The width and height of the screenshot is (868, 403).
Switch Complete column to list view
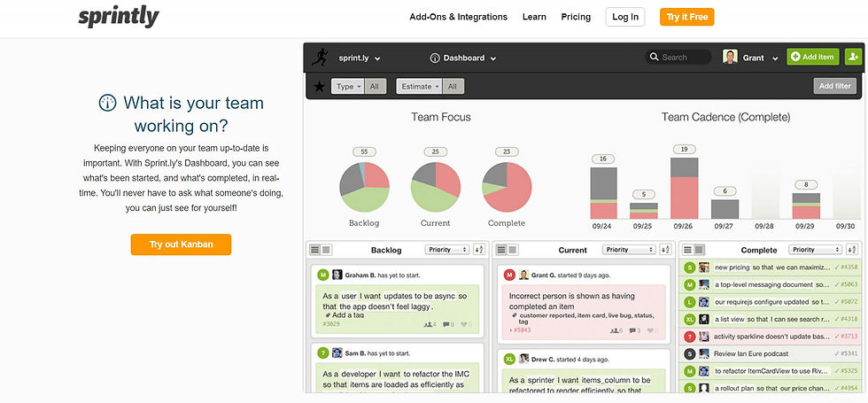688,250
